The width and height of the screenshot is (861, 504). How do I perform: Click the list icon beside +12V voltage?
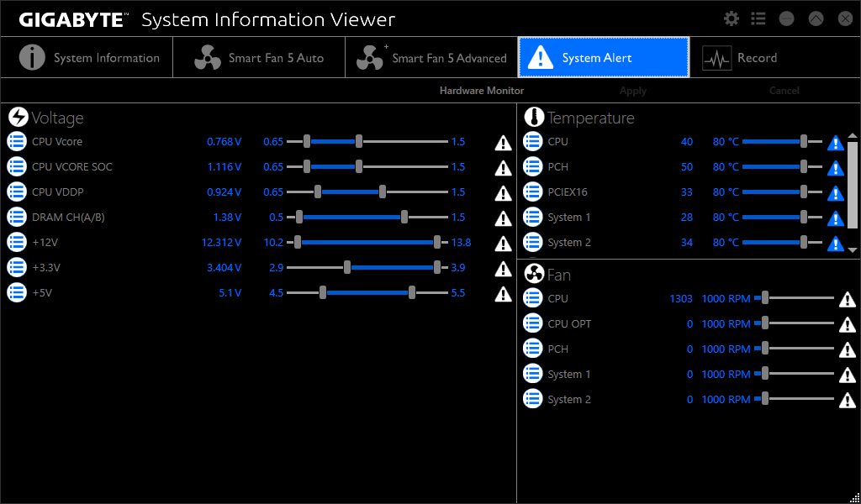click(x=17, y=243)
